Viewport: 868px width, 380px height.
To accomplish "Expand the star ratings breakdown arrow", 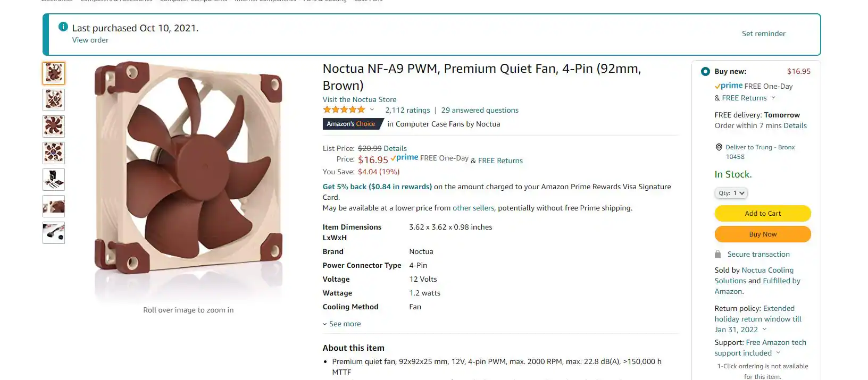I will (x=372, y=110).
